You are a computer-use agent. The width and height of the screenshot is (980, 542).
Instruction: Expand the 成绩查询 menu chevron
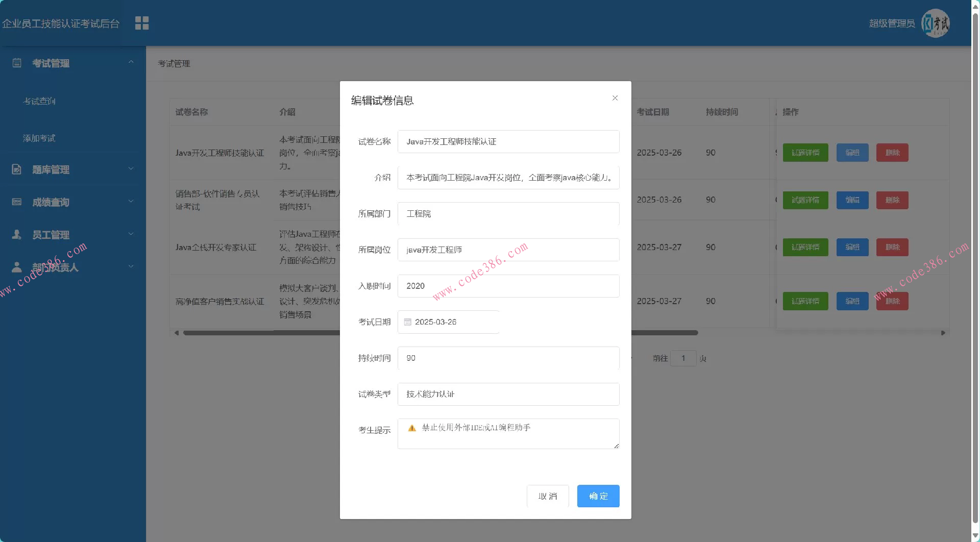point(131,201)
